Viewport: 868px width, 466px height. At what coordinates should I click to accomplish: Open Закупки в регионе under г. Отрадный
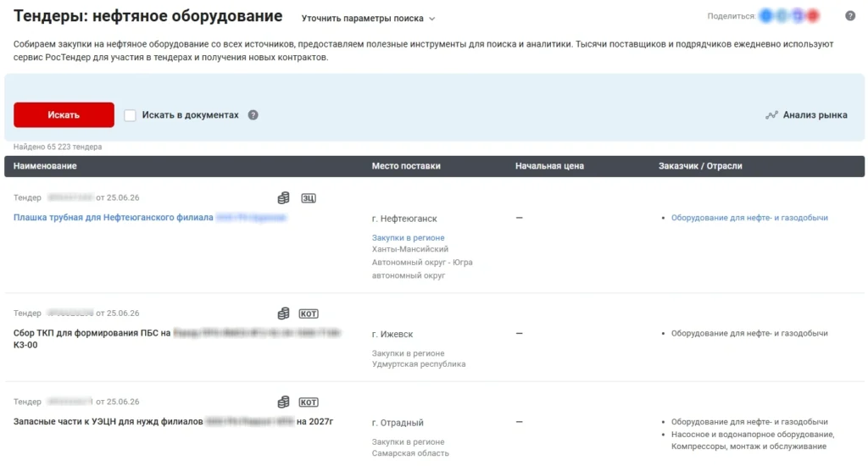[x=408, y=441]
